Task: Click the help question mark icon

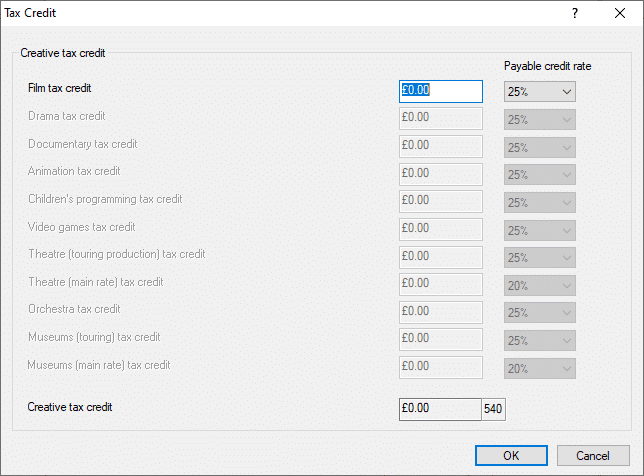Action: [575, 13]
